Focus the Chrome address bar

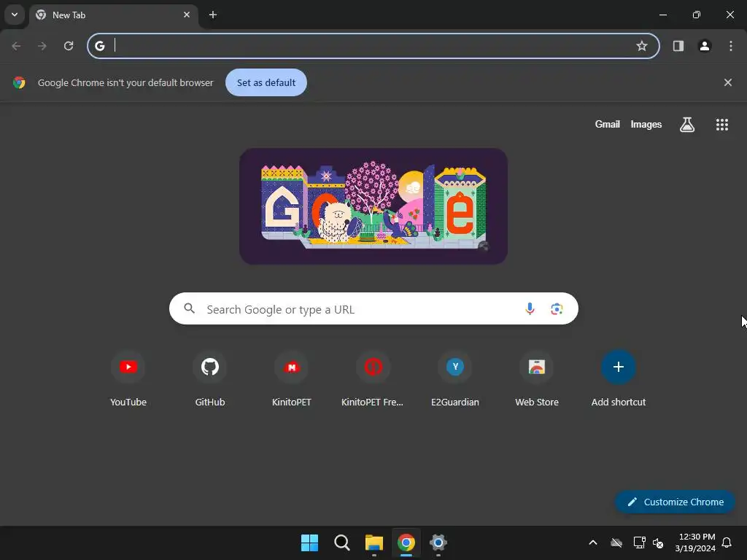373,46
